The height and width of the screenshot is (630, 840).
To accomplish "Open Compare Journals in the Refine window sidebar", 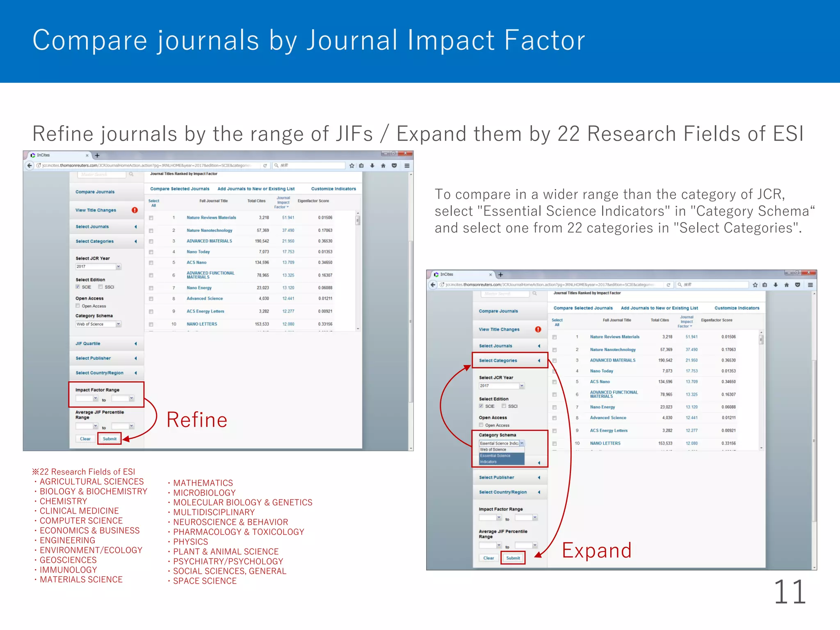I will [95, 192].
